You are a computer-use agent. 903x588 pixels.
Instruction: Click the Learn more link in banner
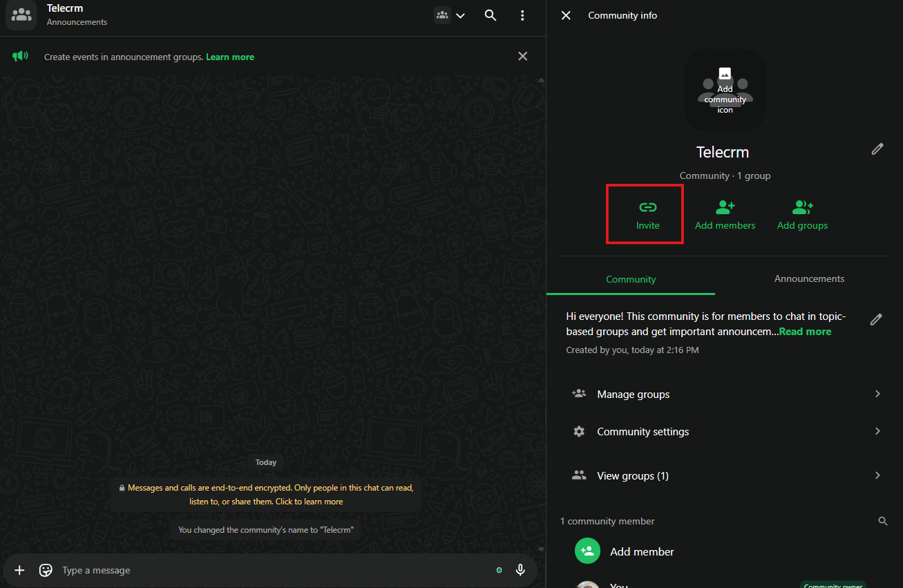click(230, 57)
